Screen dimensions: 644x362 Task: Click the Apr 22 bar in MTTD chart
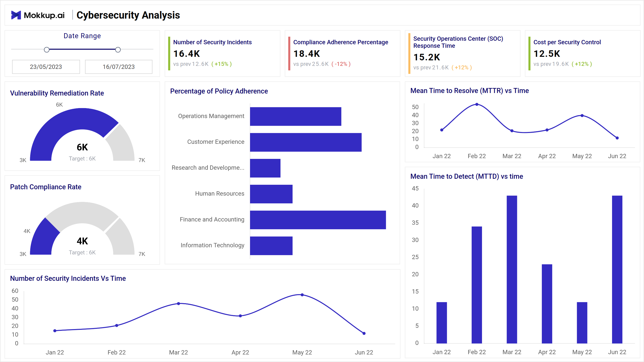tap(547, 304)
